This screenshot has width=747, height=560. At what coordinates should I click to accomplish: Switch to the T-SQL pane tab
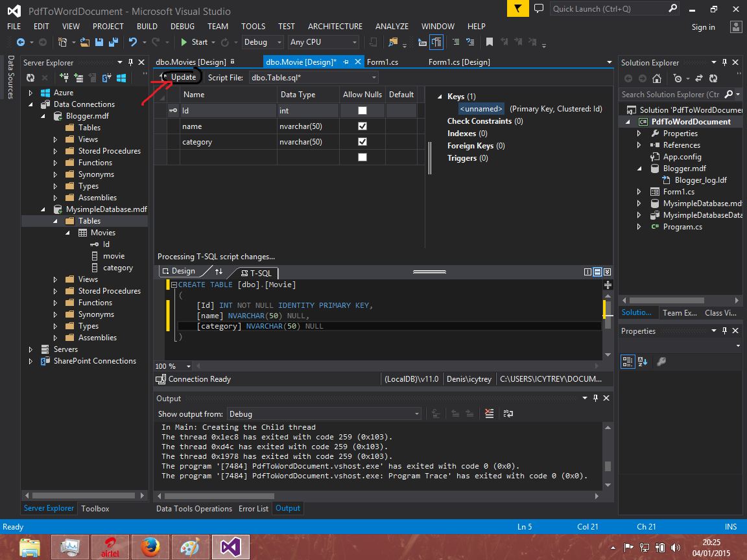pyautogui.click(x=256, y=273)
